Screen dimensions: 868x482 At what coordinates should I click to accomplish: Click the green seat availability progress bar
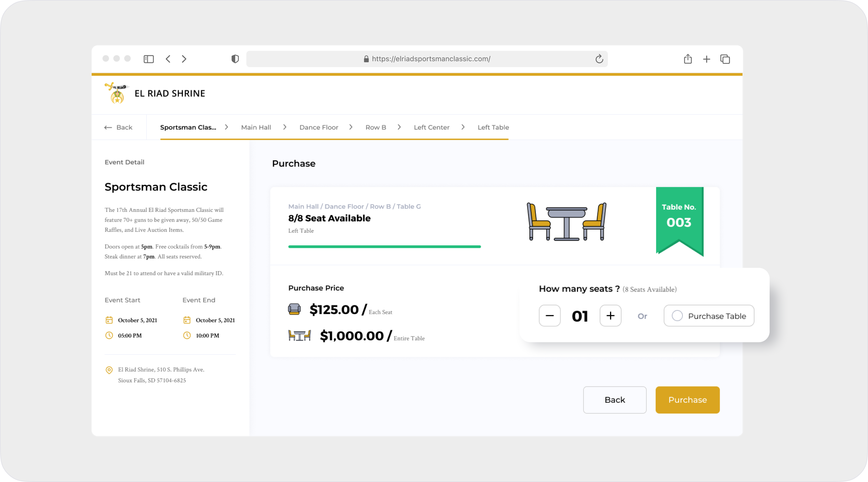384,247
